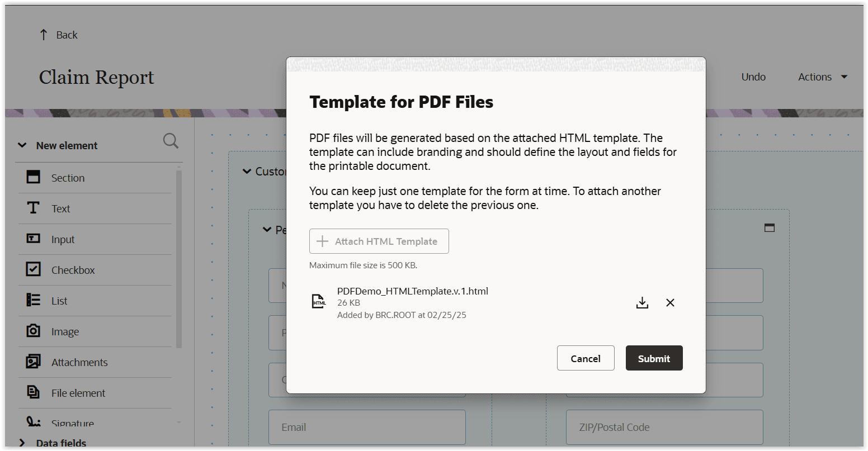Click the '26 KB' file size text
This screenshot has height=451, width=868.
point(348,303)
